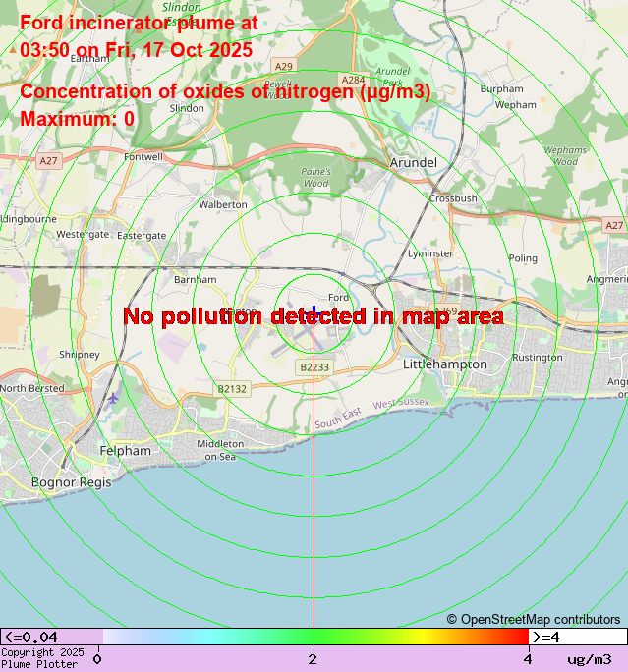The width and height of the screenshot is (628, 672).
Task: Click the A27 road shield near Fontwell
Action: pyautogui.click(x=49, y=160)
